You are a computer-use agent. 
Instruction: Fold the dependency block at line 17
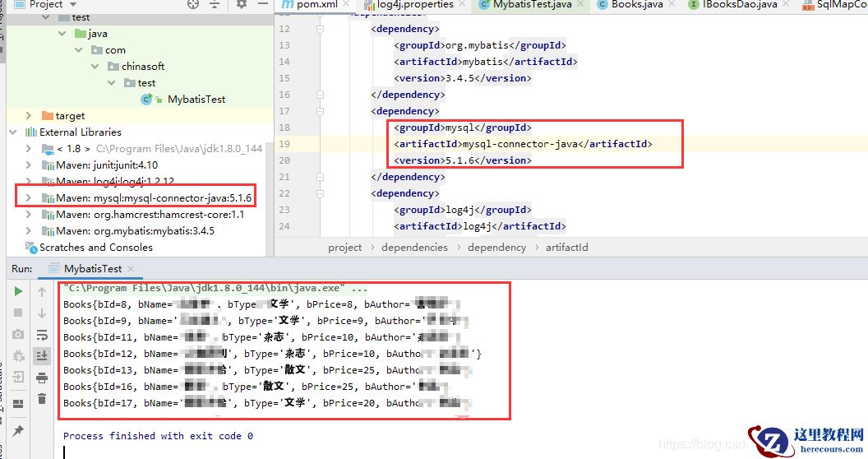pyautogui.click(x=320, y=111)
